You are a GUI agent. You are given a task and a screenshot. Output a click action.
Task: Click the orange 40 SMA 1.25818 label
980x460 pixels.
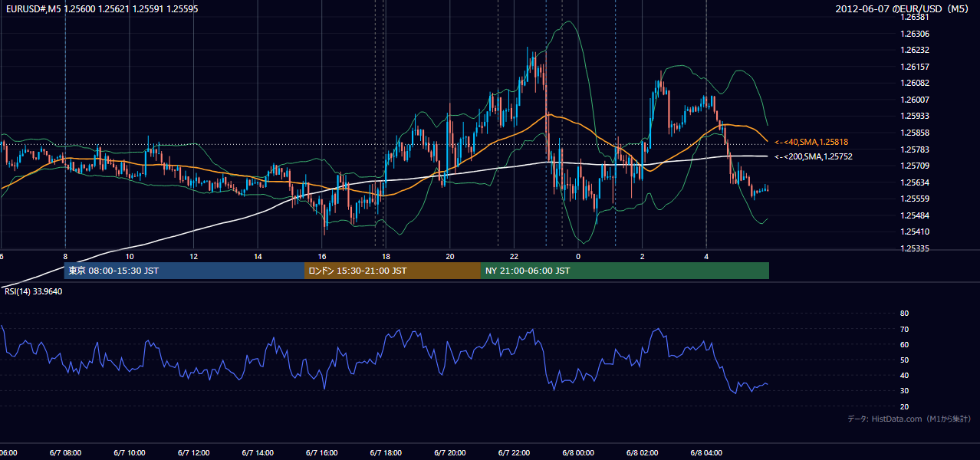(811, 142)
